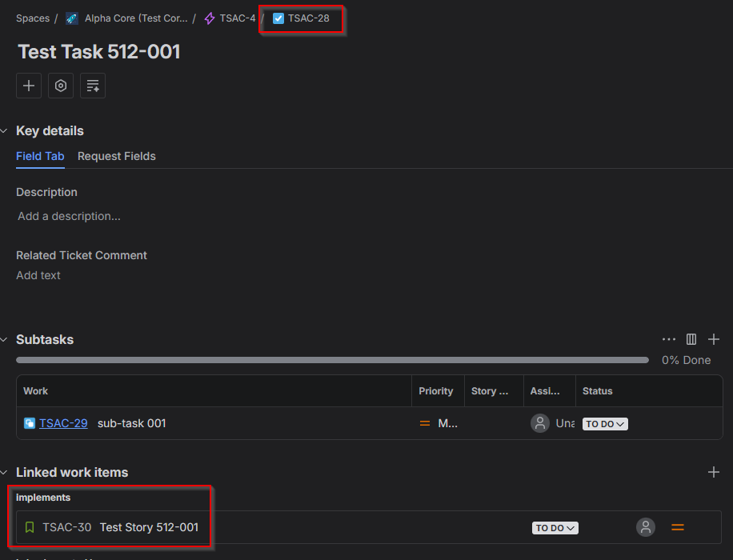This screenshot has height=560, width=733.
Task: Click the Alpha Core rocket project icon
Action: pos(72,18)
